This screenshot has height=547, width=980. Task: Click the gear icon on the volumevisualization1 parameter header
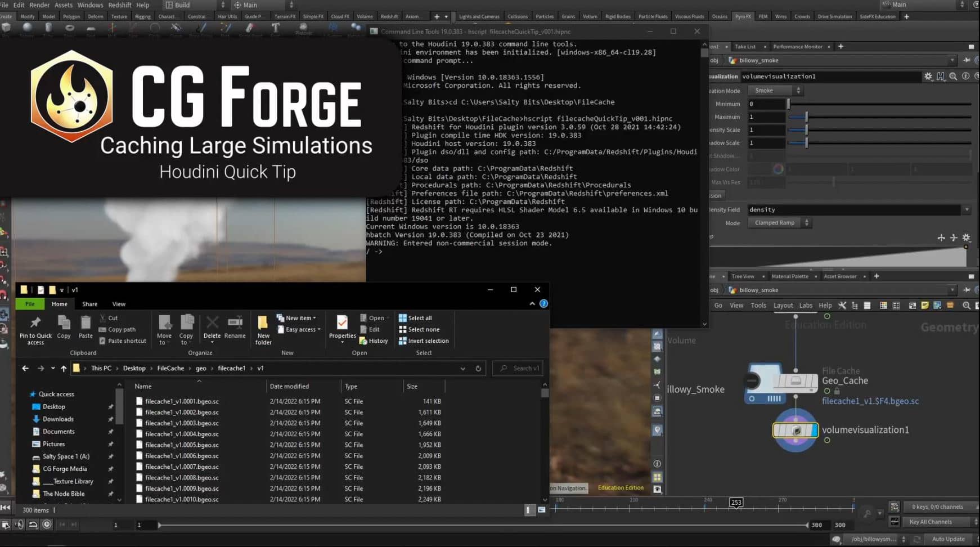click(929, 76)
